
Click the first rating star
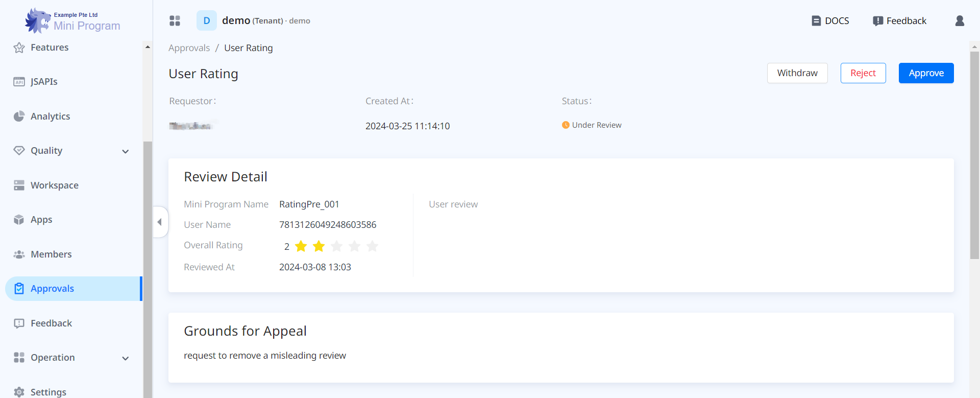301,246
